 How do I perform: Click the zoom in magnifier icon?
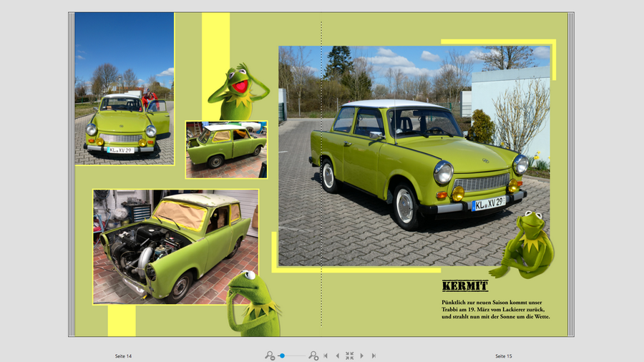(313, 356)
